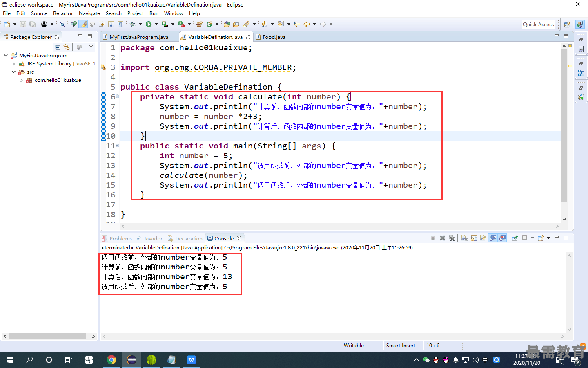
Task: Click the Search flashlight toolbar icon
Action: (x=246, y=25)
